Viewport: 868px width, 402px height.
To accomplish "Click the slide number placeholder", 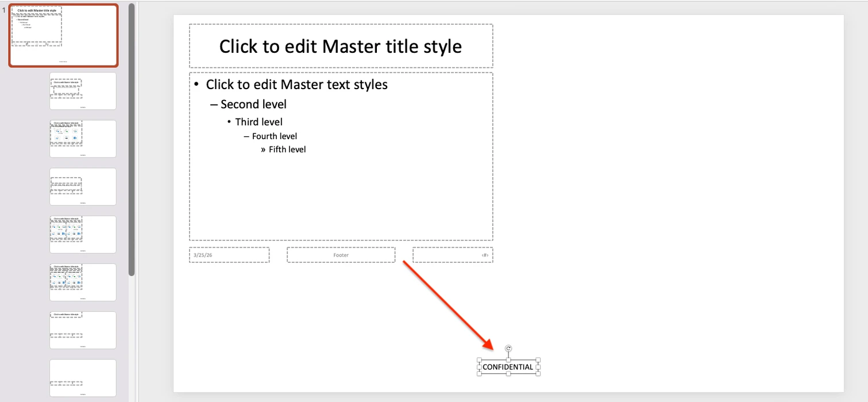I will point(453,255).
